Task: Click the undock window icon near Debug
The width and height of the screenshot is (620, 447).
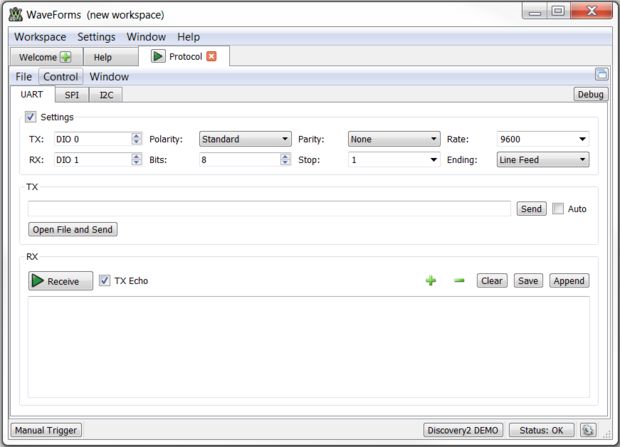Action: (601, 74)
